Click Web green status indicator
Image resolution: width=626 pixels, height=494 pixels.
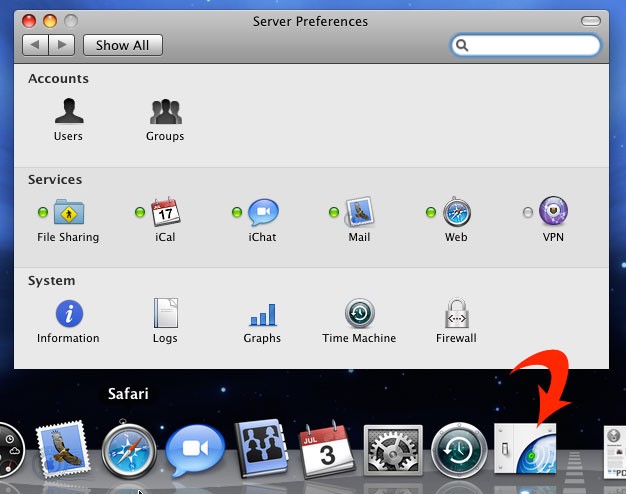431,212
